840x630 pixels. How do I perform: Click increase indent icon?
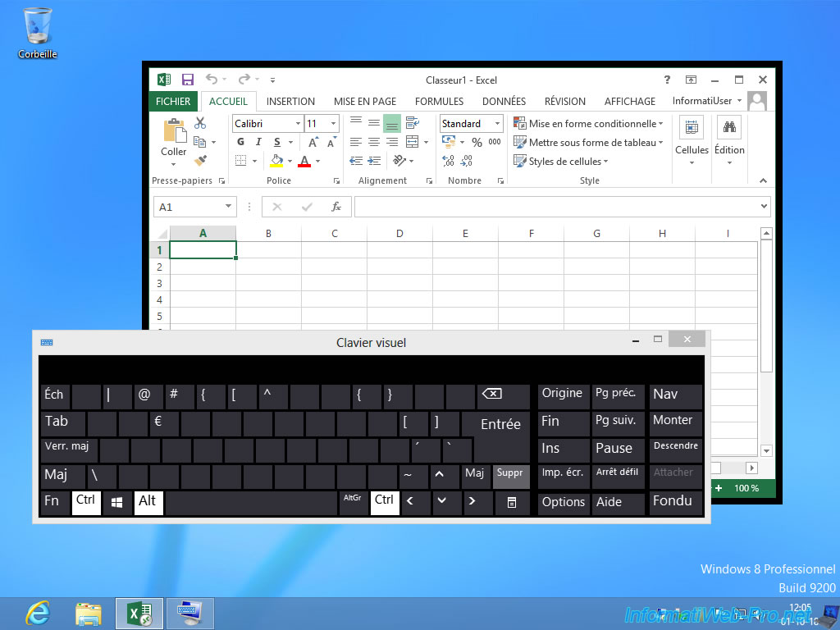coord(374,161)
